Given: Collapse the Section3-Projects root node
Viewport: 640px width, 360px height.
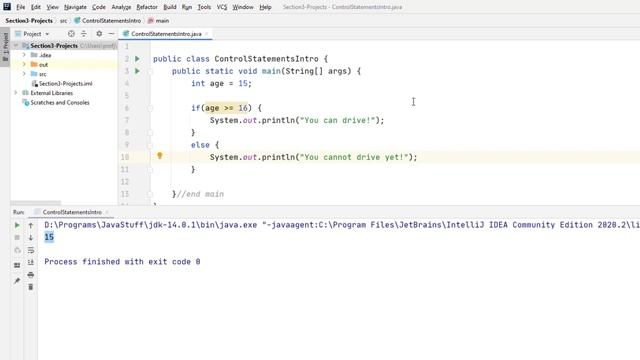Looking at the screenshot, I should (16, 46).
